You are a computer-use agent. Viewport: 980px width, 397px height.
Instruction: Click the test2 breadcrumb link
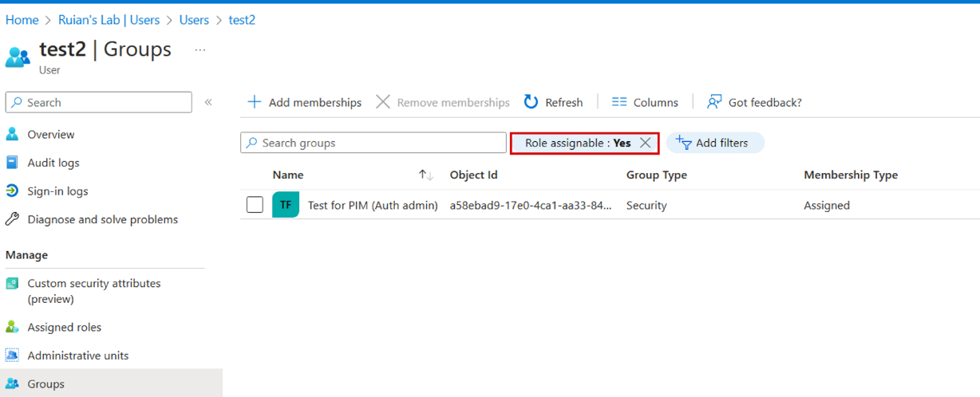coord(242,20)
